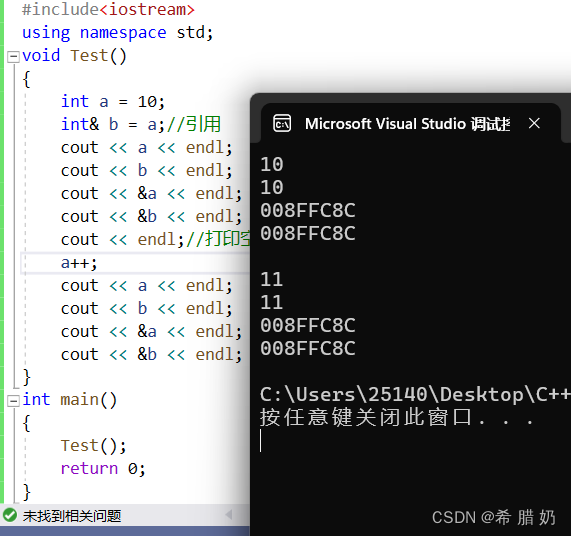This screenshot has height=536, width=571.
Task: Click the C:\Users\25140\Desktop path line in the console
Action: click(x=415, y=395)
